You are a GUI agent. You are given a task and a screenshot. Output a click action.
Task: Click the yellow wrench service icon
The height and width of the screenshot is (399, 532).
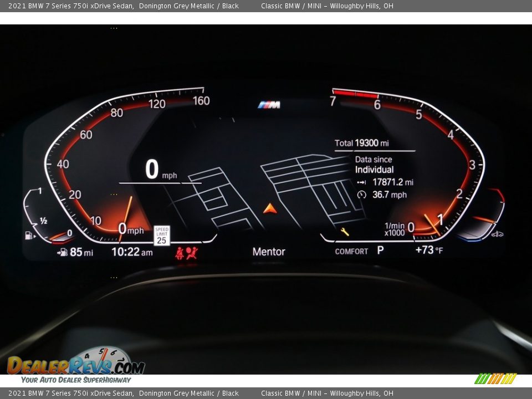pyautogui.click(x=345, y=232)
